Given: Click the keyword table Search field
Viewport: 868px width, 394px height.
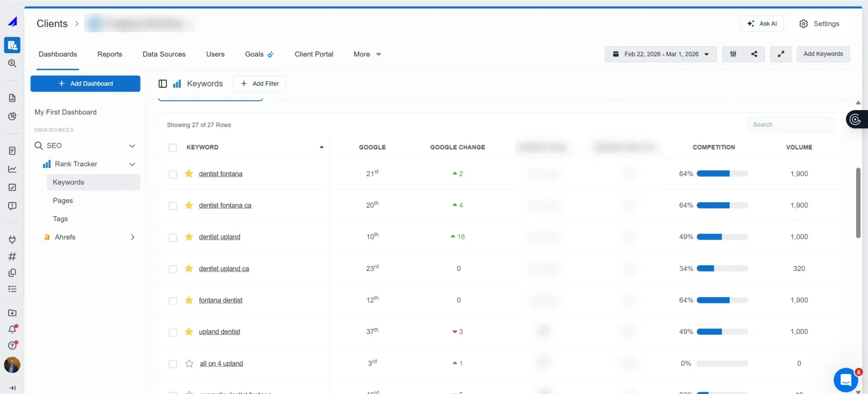Looking at the screenshot, I should click(x=790, y=125).
